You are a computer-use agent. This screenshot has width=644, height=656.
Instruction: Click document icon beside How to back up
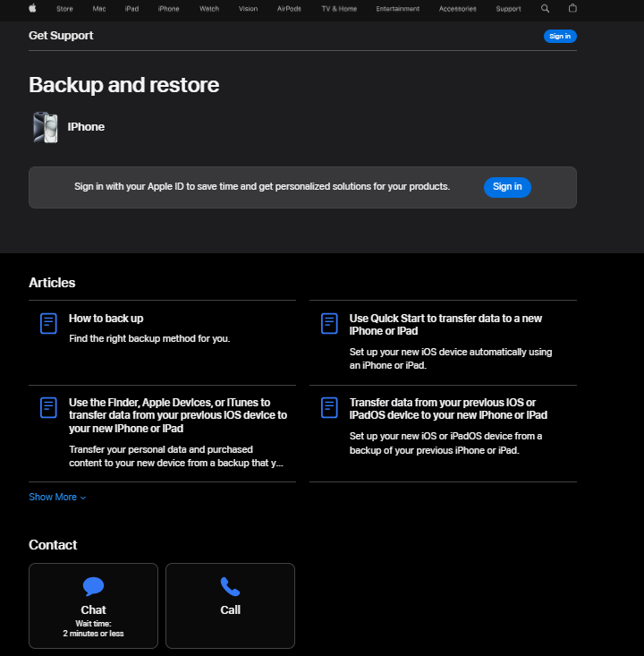pyautogui.click(x=48, y=324)
